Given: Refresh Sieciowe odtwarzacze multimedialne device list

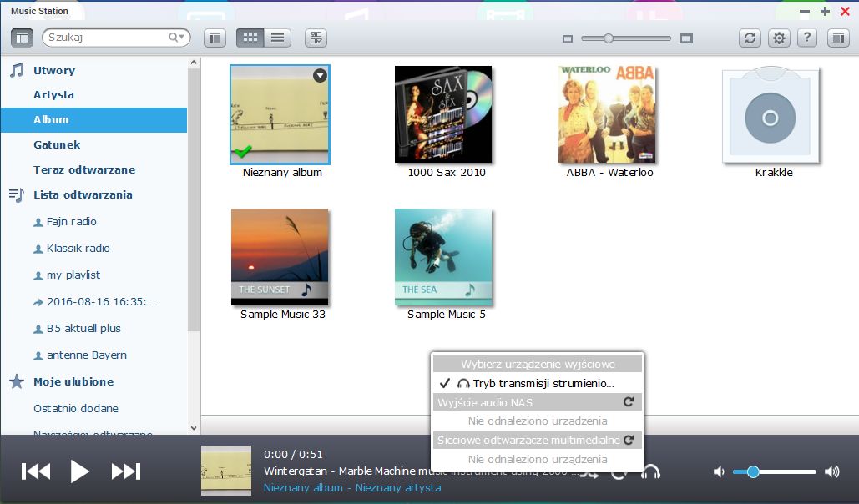Looking at the screenshot, I should pos(629,440).
